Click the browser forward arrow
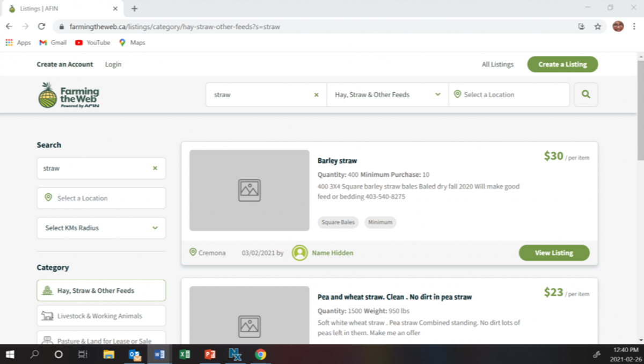 coord(25,26)
